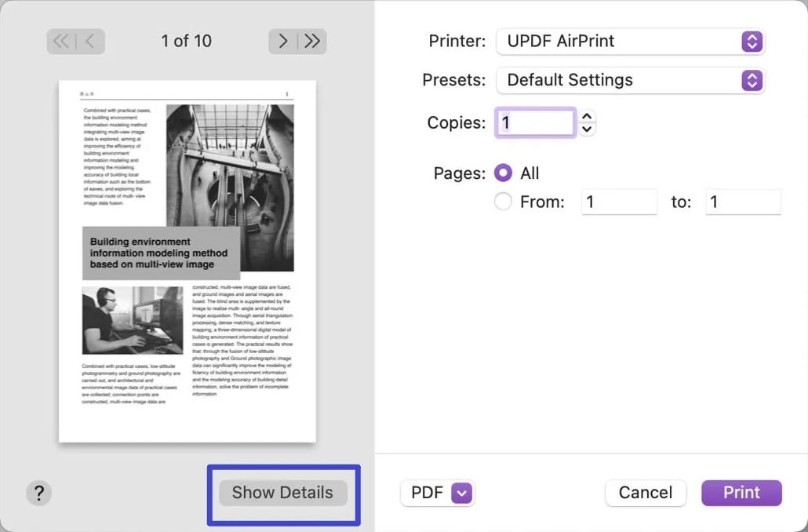Open the Presets dropdown showing Default Settings
Viewport: 808px width, 532px height.
[x=630, y=80]
